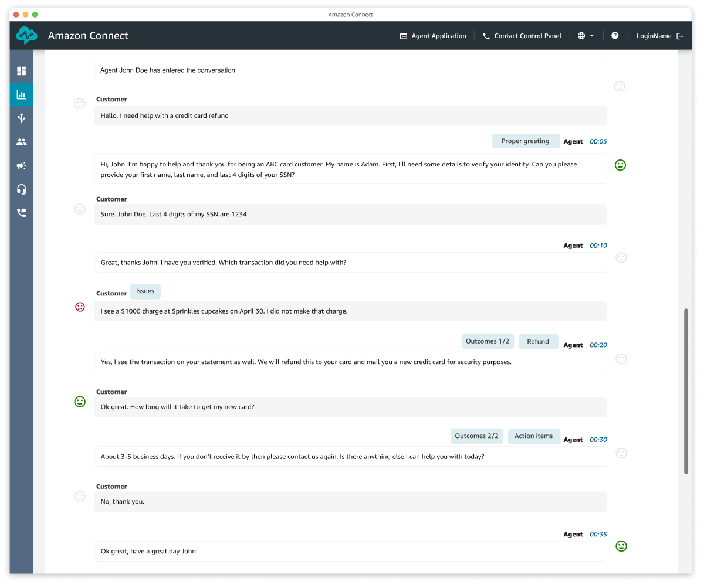The width and height of the screenshot is (704, 588).
Task: Open the Help question mark icon
Action: click(x=615, y=36)
